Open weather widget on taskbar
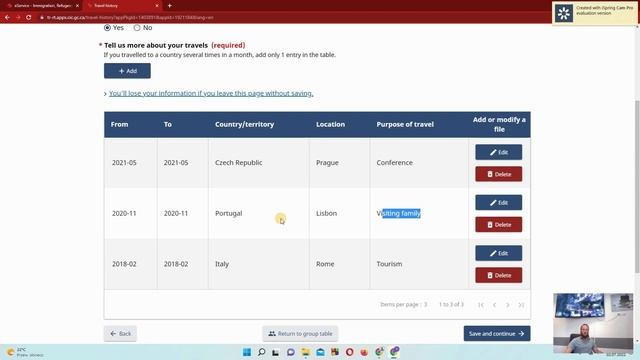The width and height of the screenshot is (640, 360). (25, 352)
